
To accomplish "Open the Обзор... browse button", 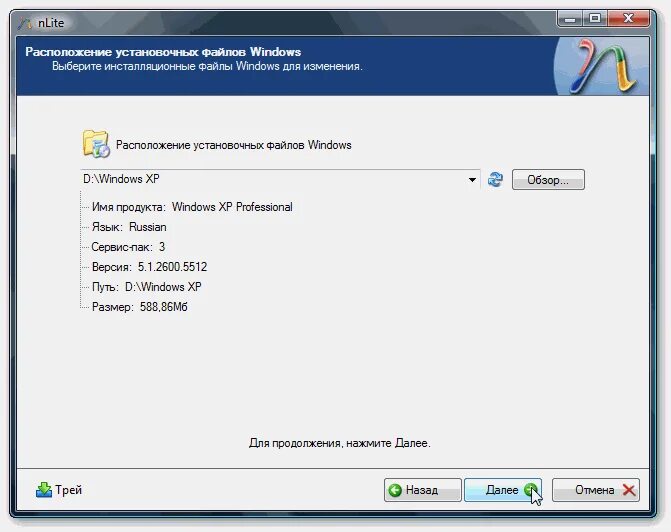I will pos(548,180).
